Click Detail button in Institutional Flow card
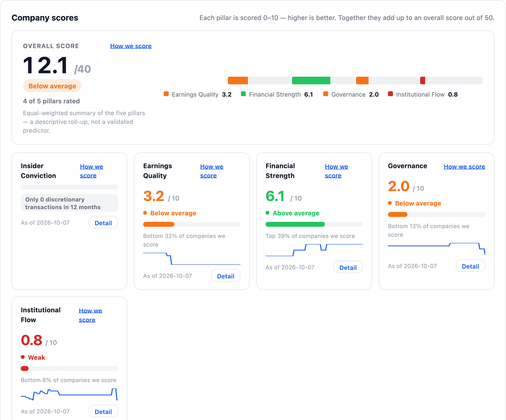The height and width of the screenshot is (420, 506). (103, 411)
